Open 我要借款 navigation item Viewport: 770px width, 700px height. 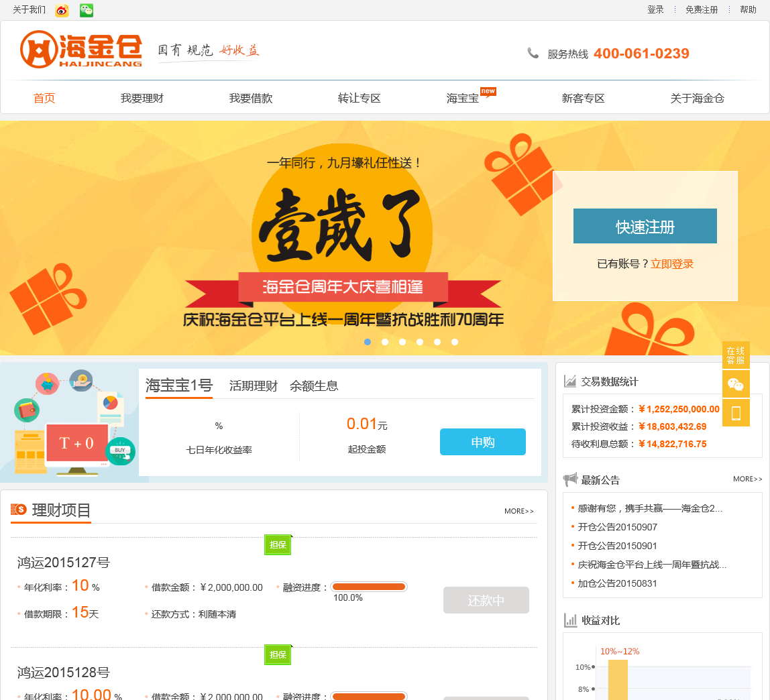coord(250,98)
